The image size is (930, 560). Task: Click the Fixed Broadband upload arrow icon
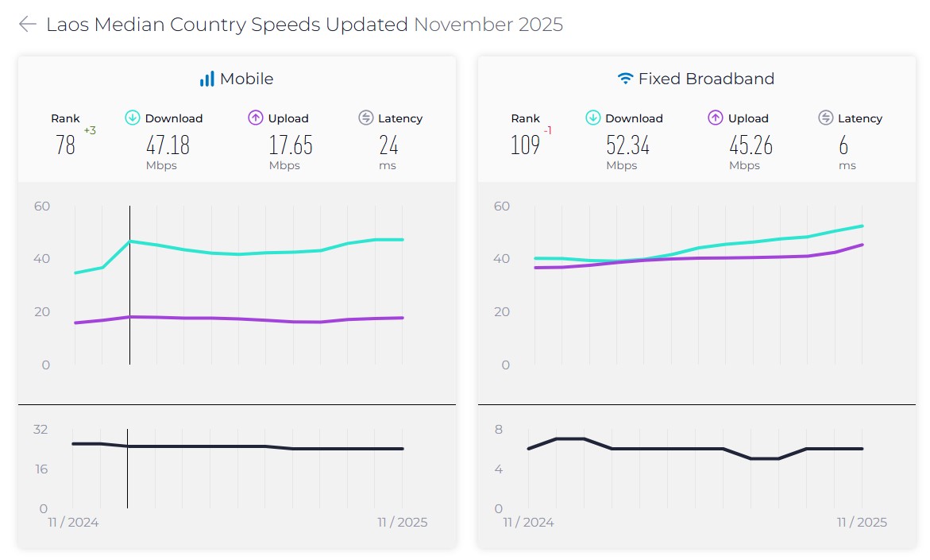click(715, 118)
